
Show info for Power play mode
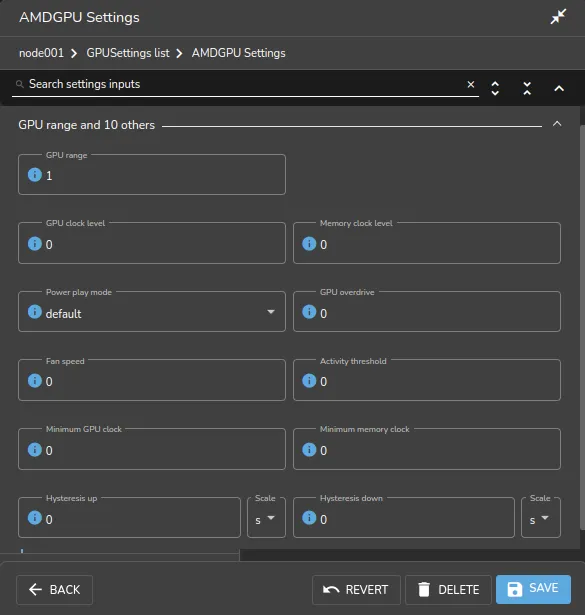pyautogui.click(x=35, y=312)
